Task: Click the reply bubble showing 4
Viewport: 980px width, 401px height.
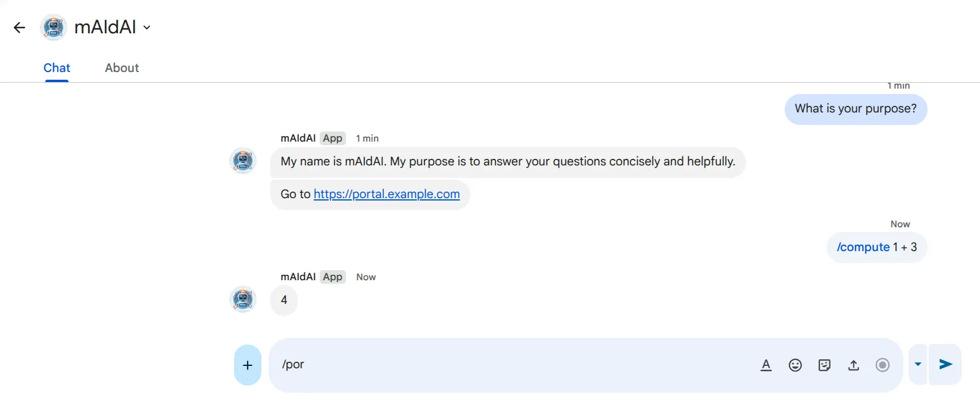Action: click(284, 300)
